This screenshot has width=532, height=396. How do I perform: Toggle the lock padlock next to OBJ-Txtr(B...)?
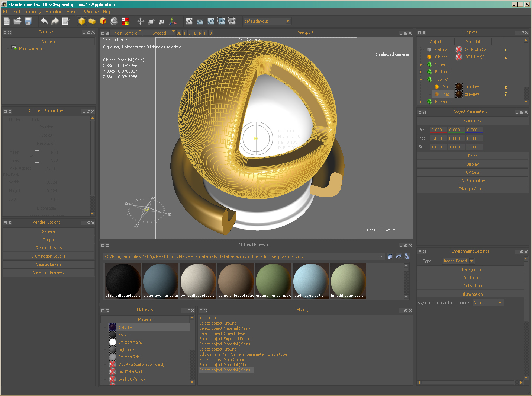click(506, 57)
